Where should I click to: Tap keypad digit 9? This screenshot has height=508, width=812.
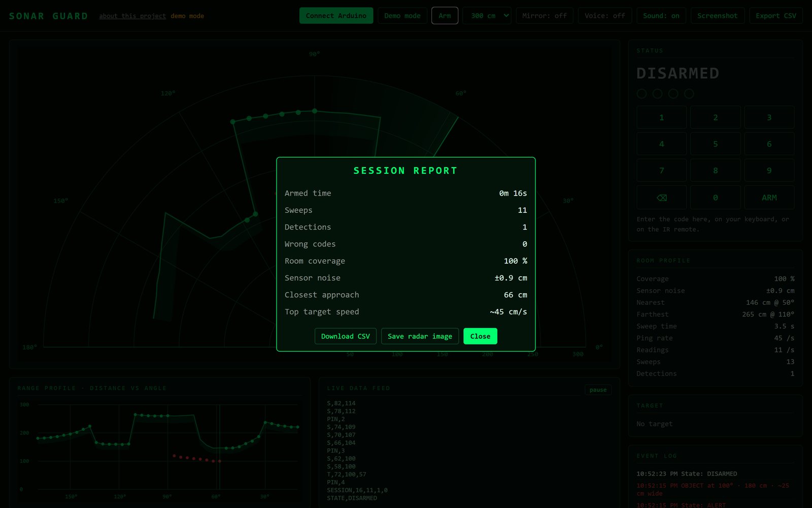[x=769, y=171]
